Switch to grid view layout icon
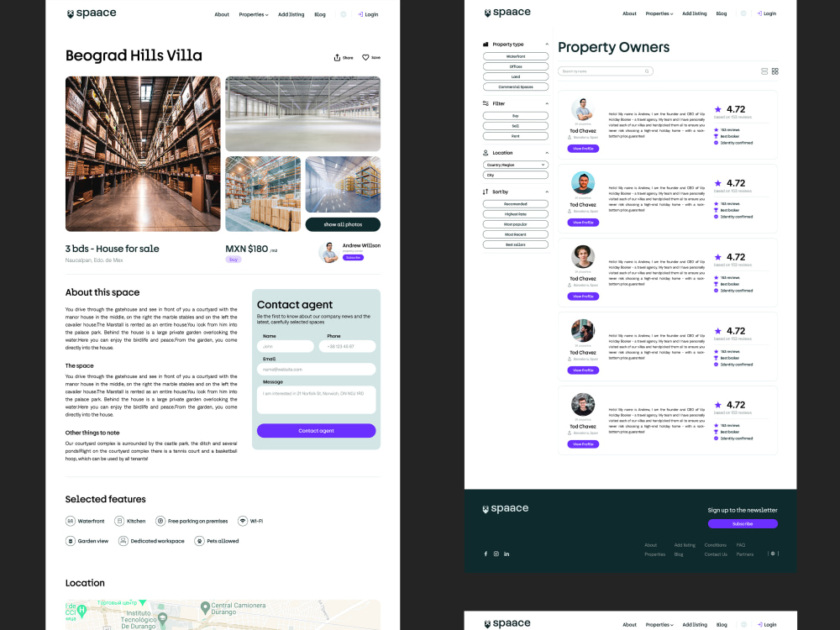The width and height of the screenshot is (840, 630). click(775, 71)
